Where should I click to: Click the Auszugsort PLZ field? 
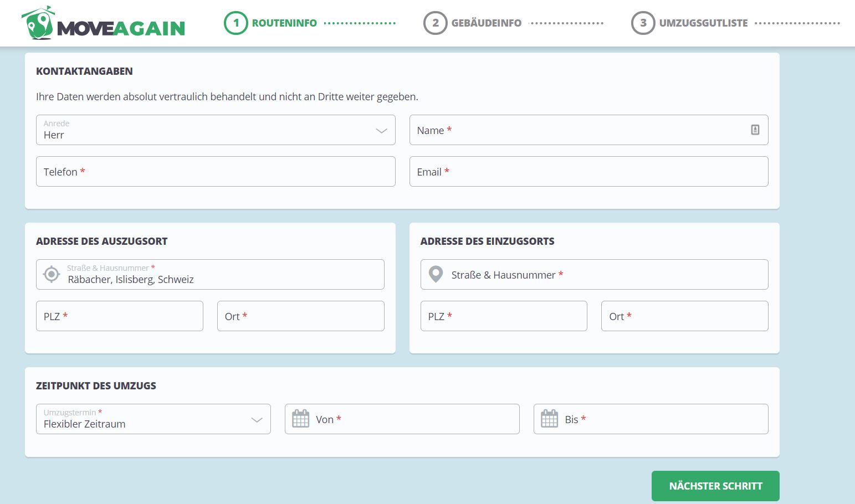point(120,316)
